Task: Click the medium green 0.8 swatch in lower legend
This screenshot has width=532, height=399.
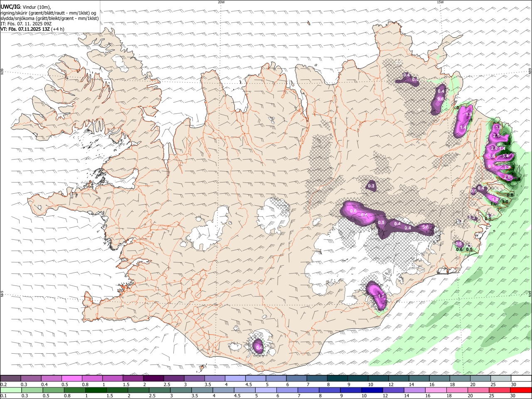Action: (75, 390)
